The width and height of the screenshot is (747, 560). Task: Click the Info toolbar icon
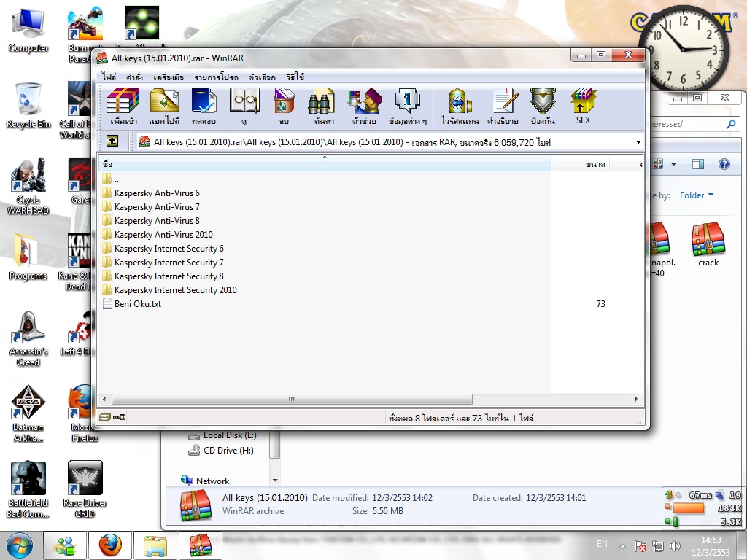pos(407,106)
